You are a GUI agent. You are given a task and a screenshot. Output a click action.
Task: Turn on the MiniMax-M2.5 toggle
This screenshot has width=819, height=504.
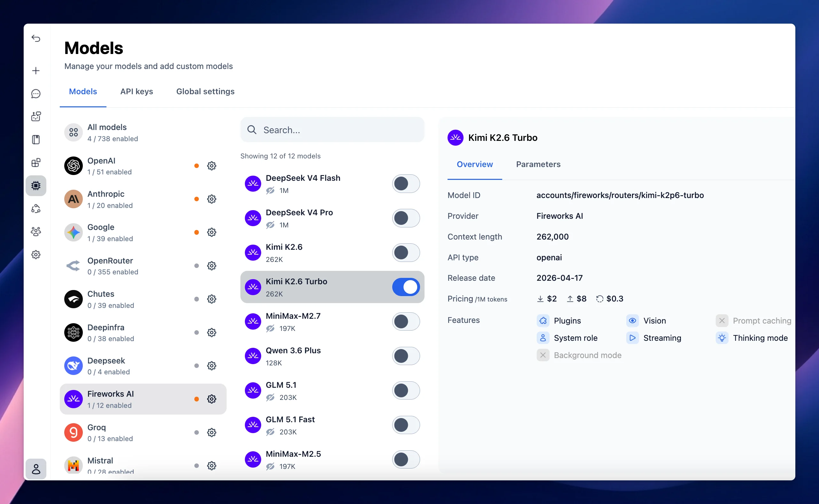(406, 460)
